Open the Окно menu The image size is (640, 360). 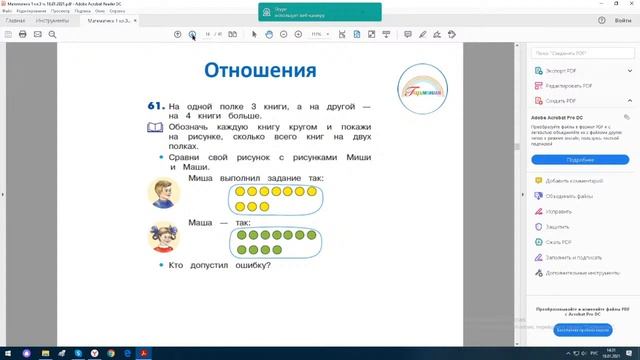100,11
